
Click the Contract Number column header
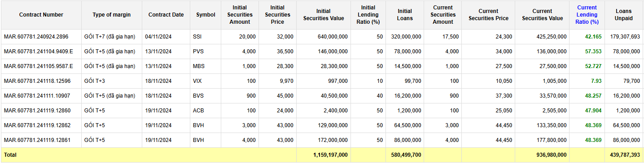click(x=41, y=15)
